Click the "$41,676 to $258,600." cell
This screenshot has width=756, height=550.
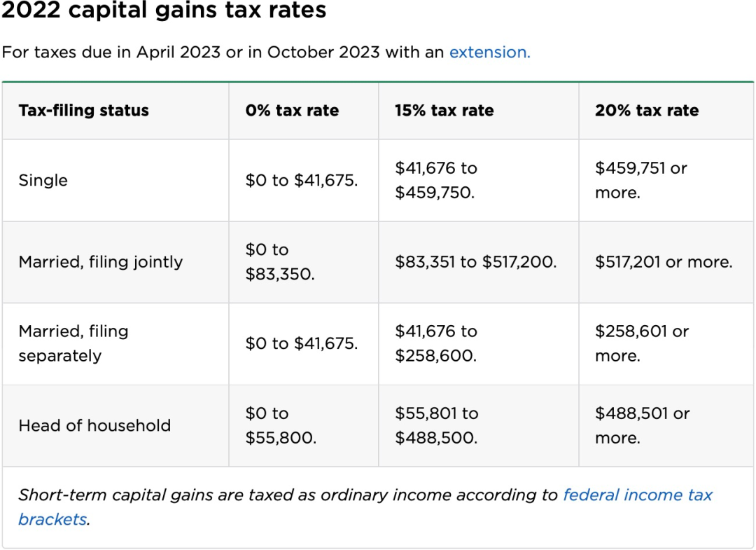point(435,343)
